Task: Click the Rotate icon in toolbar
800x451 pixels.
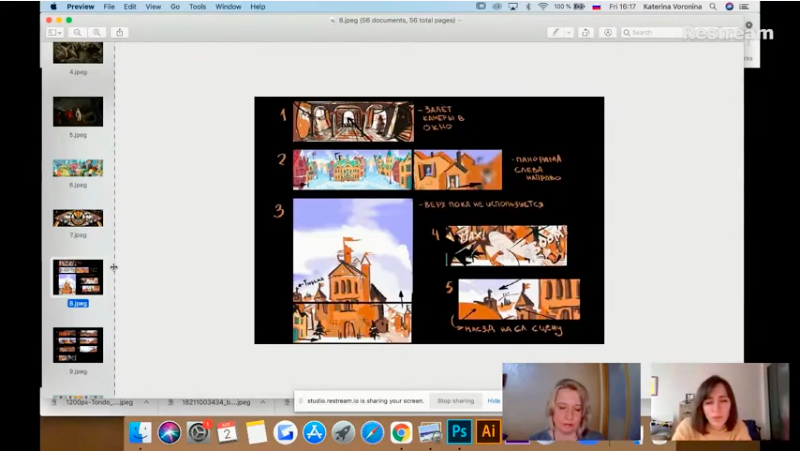Action: point(587,32)
